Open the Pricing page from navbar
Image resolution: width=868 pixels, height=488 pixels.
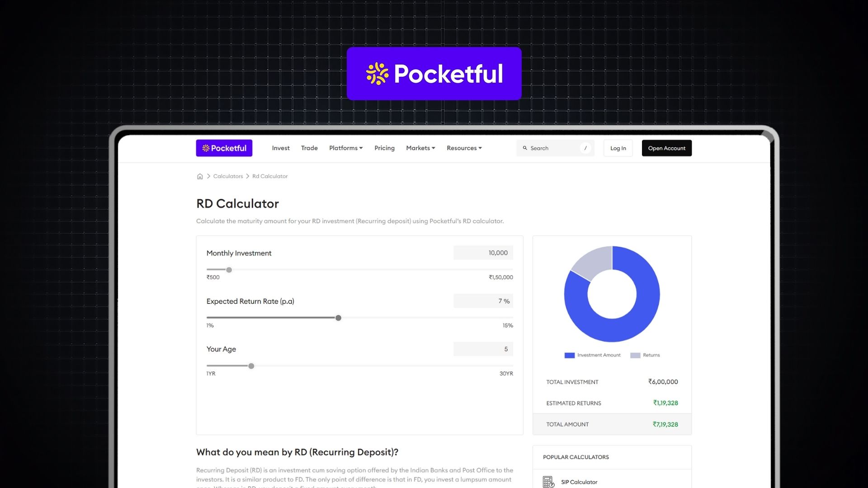[x=384, y=148]
